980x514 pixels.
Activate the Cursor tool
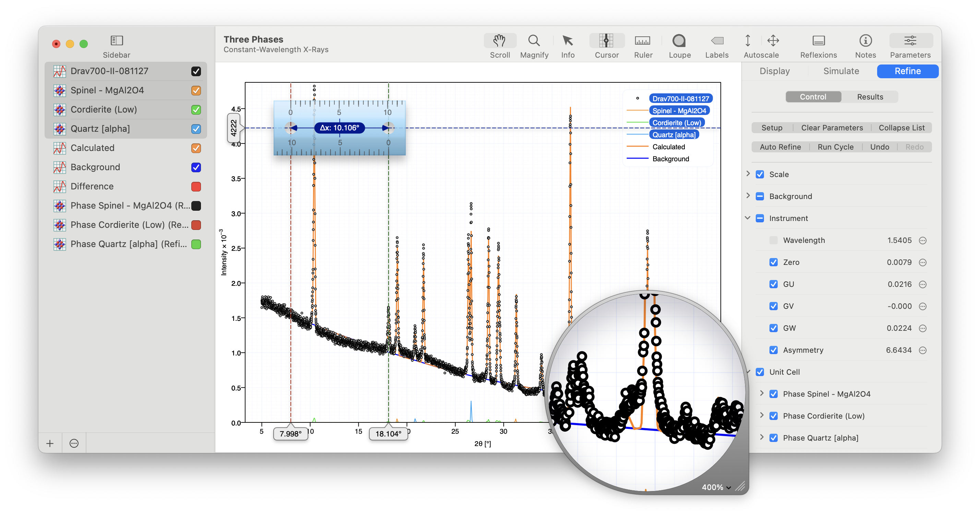606,40
